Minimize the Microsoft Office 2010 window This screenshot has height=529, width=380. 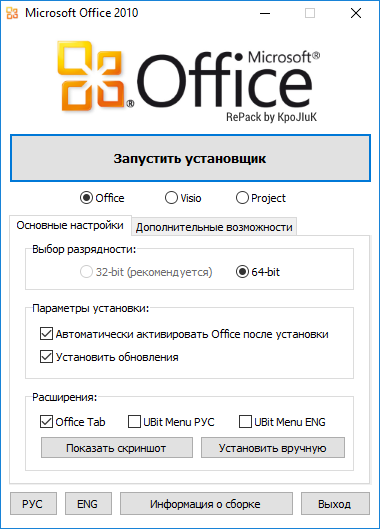[x=265, y=13]
